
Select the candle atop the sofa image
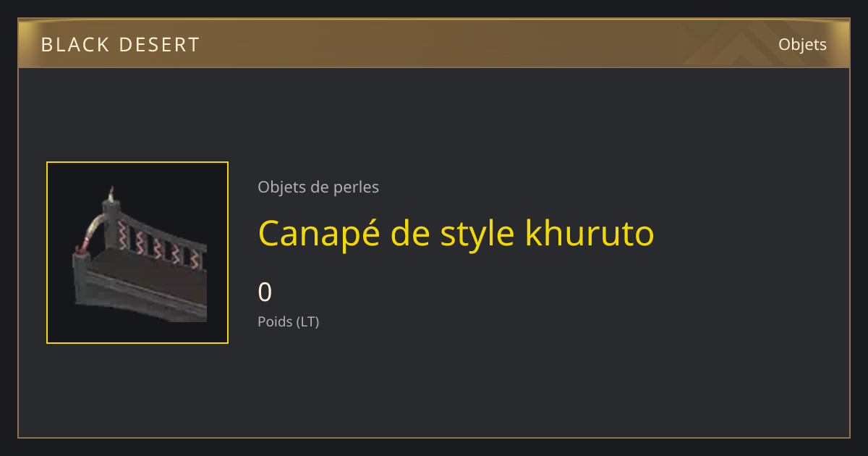(x=111, y=194)
